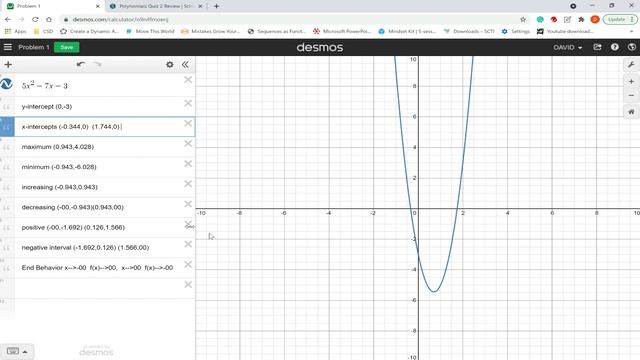
Task: Delete the negative interval note
Action: point(188,244)
